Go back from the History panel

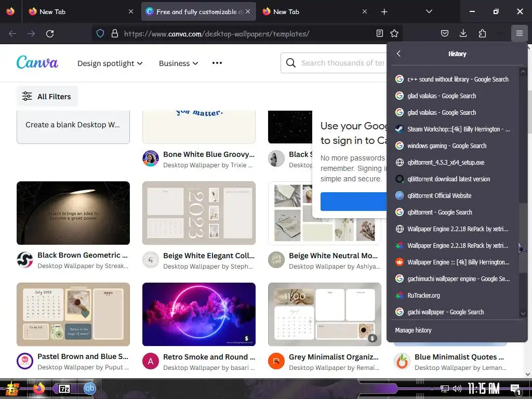pyautogui.click(x=398, y=54)
